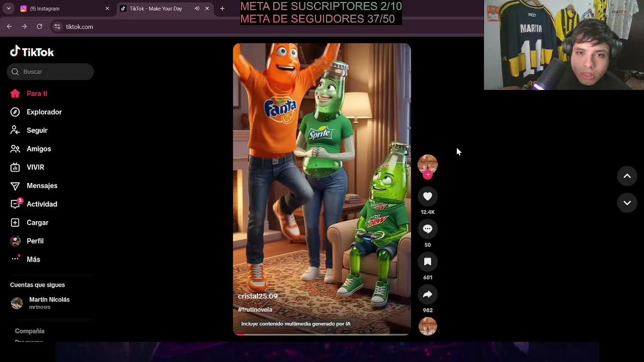Follow creator with red plus badge
The width and height of the screenshot is (644, 362).
(428, 174)
